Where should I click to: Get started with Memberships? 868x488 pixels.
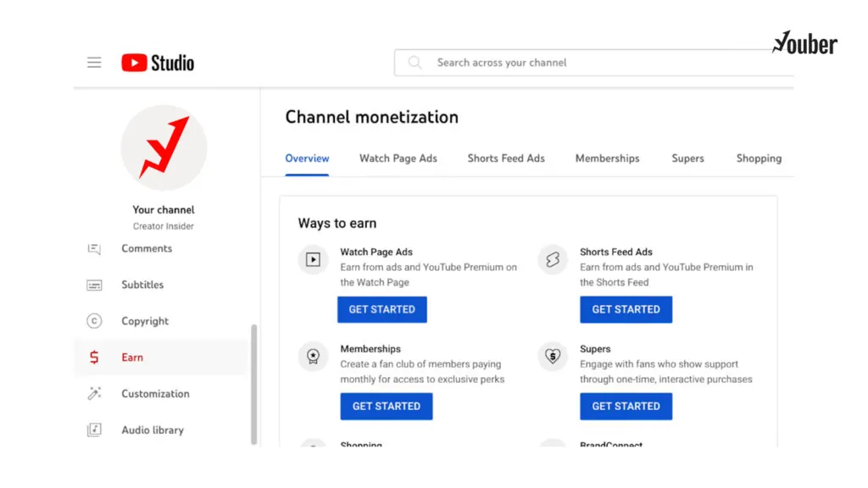click(x=387, y=406)
